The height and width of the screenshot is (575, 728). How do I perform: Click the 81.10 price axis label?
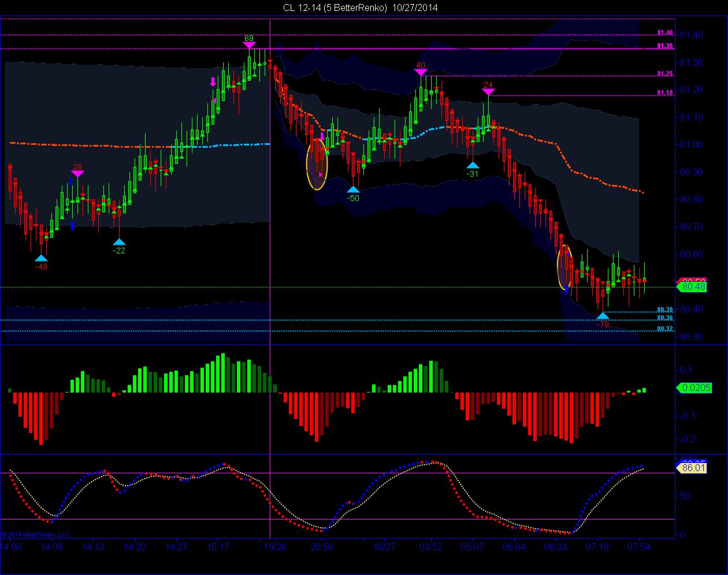692,117
